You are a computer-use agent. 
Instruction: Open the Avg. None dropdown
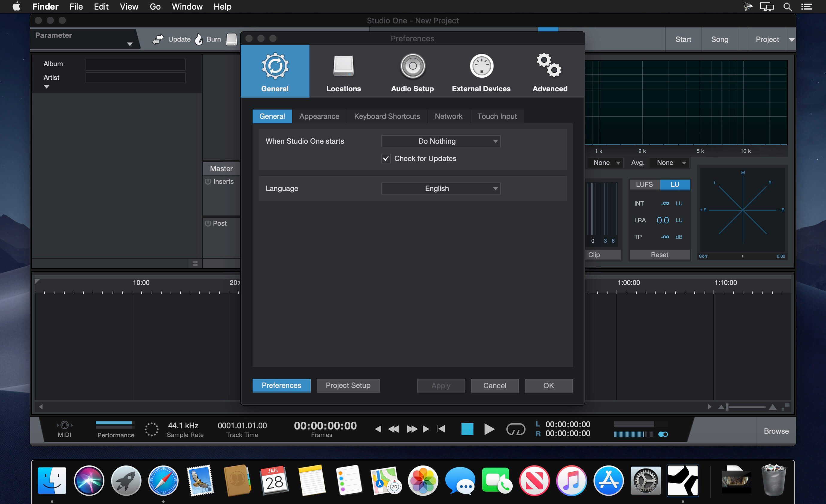[669, 163]
